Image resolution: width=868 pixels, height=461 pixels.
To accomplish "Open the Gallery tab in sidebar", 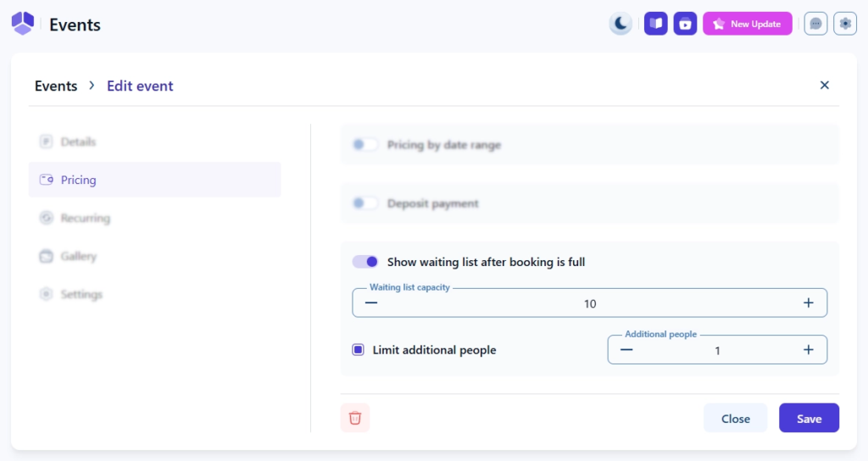I will (x=78, y=256).
